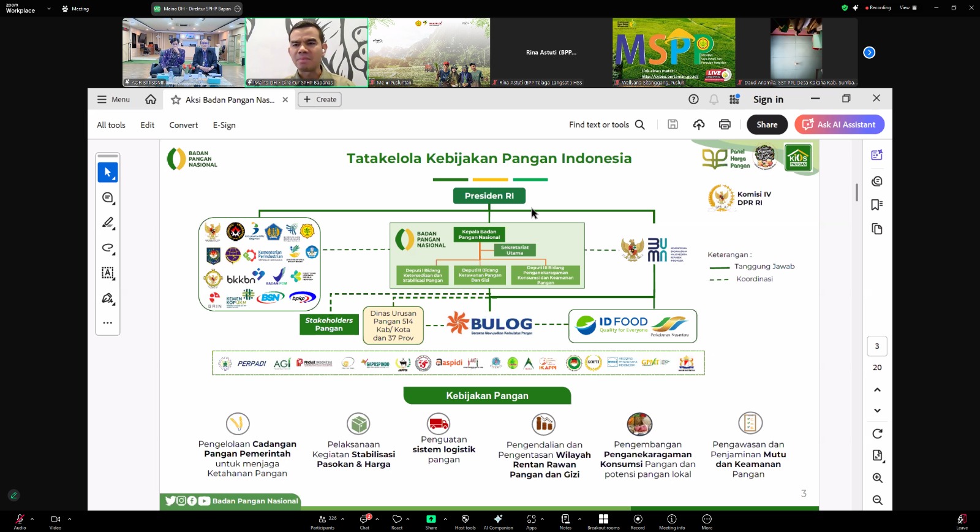The width and height of the screenshot is (980, 532).
Task: Click the PDF vertical scrollbar thumb
Action: pyautogui.click(x=857, y=192)
